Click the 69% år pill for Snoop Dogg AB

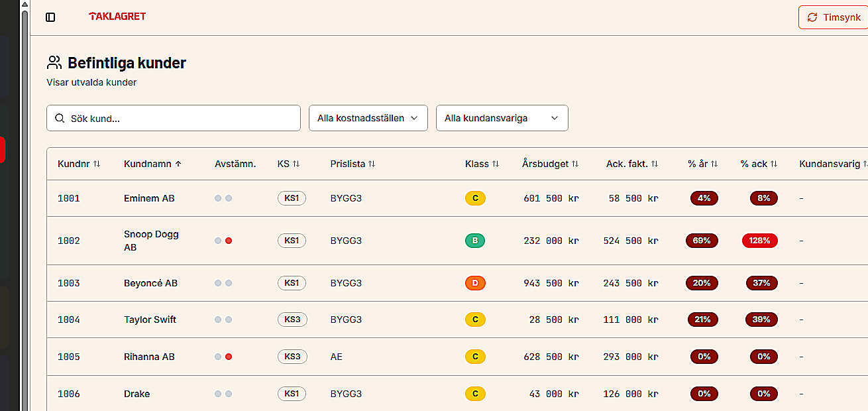702,241
